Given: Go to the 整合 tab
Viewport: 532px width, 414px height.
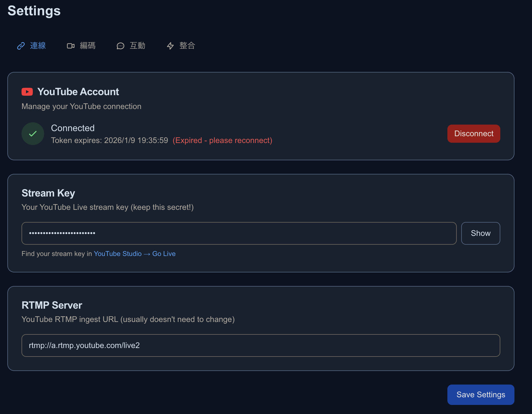Looking at the screenshot, I should (x=187, y=46).
